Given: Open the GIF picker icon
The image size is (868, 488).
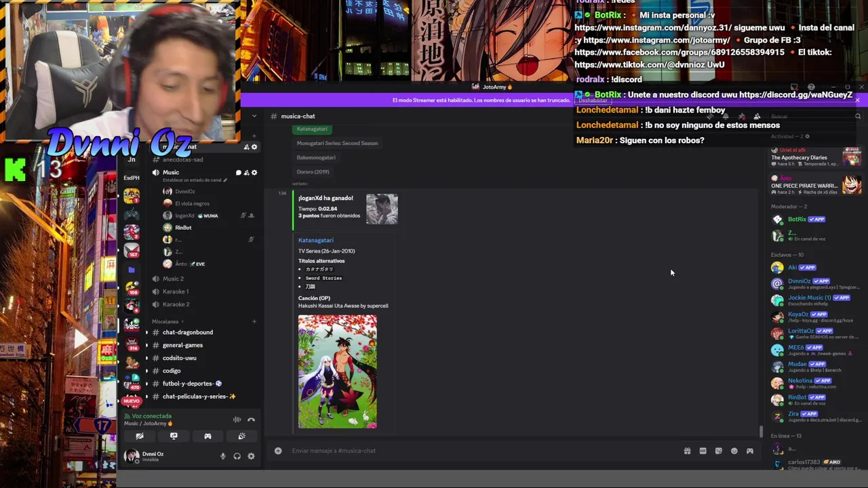Looking at the screenshot, I should [703, 451].
